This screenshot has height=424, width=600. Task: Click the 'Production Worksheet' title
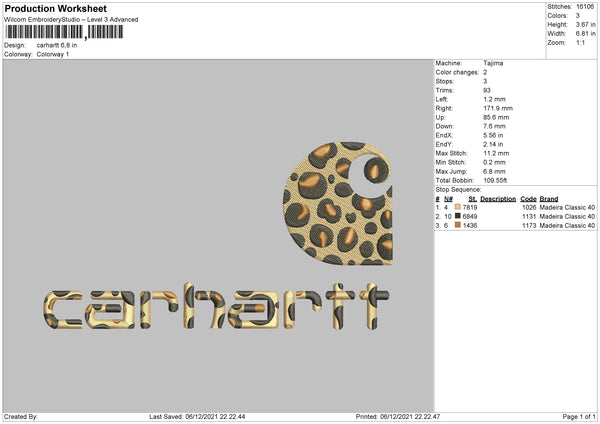pos(55,8)
